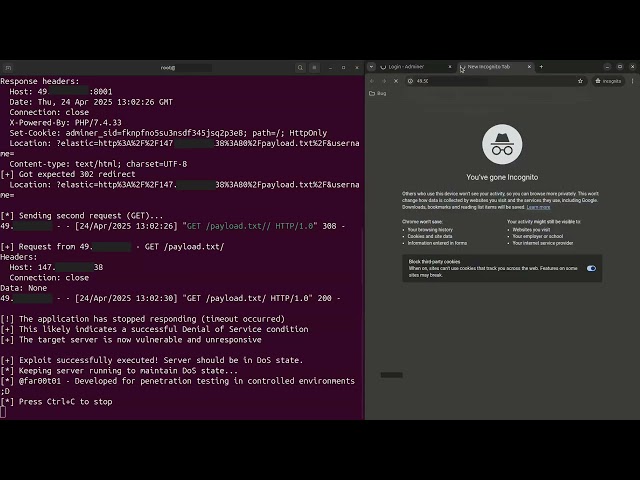Click text 'Sending second request (GET)...'

(x=91, y=216)
